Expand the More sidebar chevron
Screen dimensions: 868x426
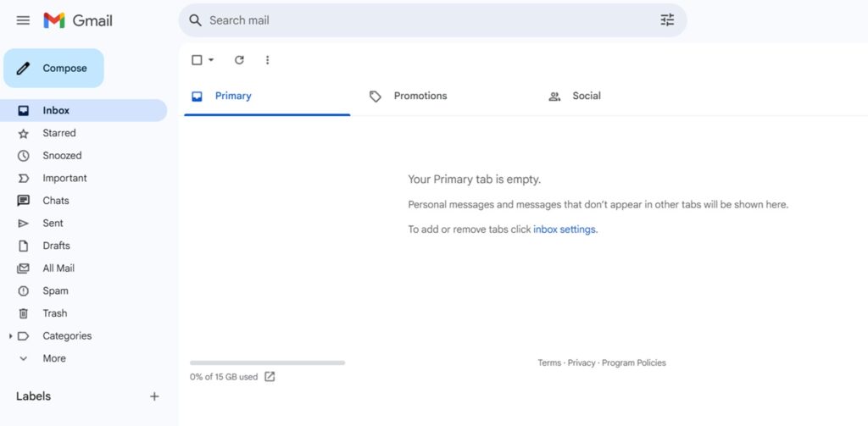[x=23, y=358]
